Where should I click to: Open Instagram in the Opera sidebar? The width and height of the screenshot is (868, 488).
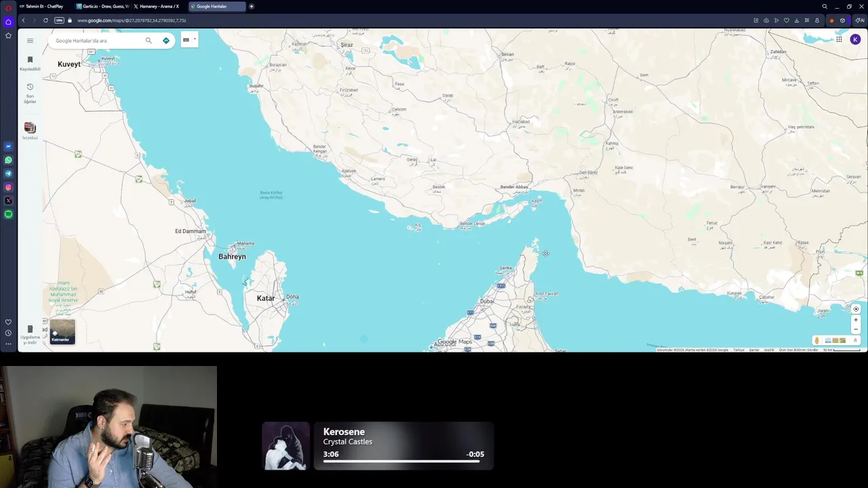click(8, 187)
